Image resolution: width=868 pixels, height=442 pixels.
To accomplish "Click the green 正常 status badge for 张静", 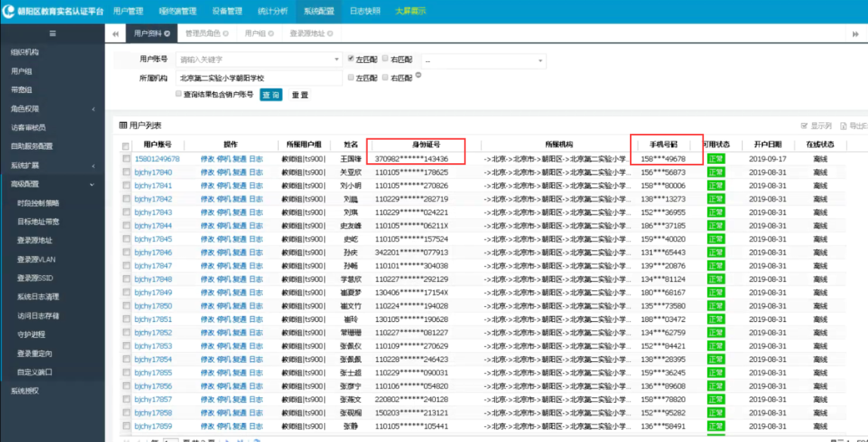I will (715, 426).
